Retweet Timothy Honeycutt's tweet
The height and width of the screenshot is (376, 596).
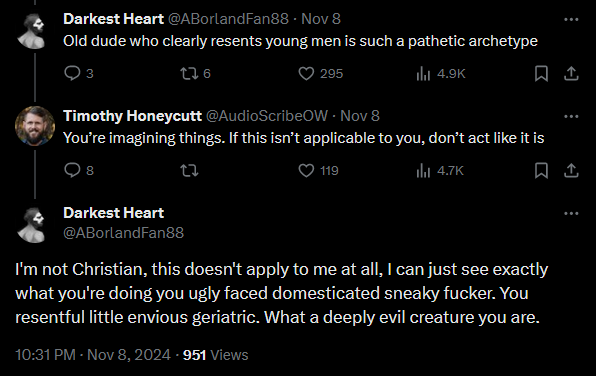(189, 170)
